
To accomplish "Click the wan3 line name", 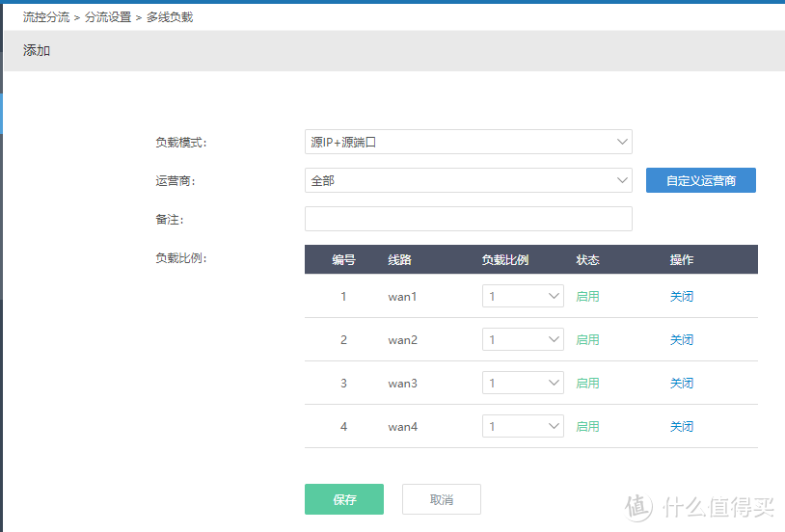I will coord(402,384).
